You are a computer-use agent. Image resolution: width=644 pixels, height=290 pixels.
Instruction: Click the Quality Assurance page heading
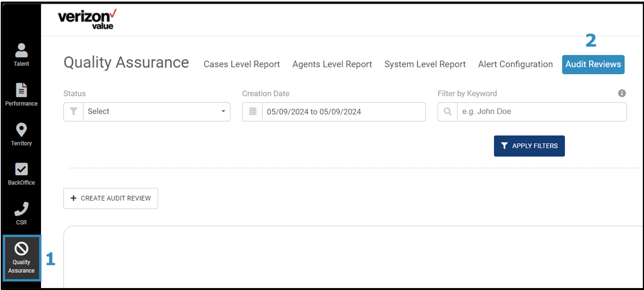[x=126, y=63]
